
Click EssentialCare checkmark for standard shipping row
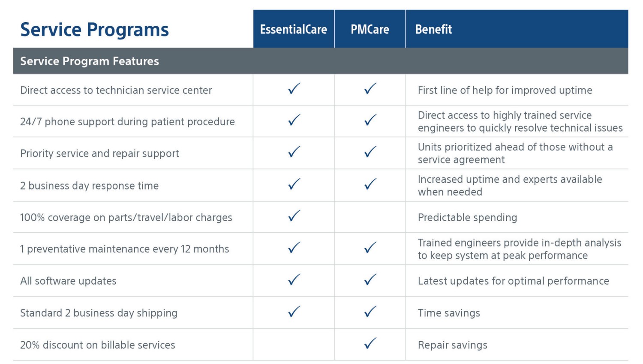294,312
